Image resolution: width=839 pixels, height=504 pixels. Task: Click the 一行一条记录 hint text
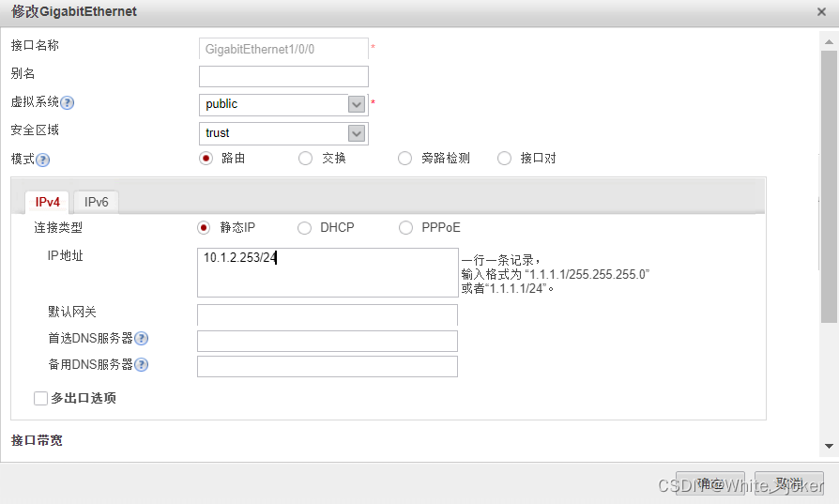(x=501, y=261)
